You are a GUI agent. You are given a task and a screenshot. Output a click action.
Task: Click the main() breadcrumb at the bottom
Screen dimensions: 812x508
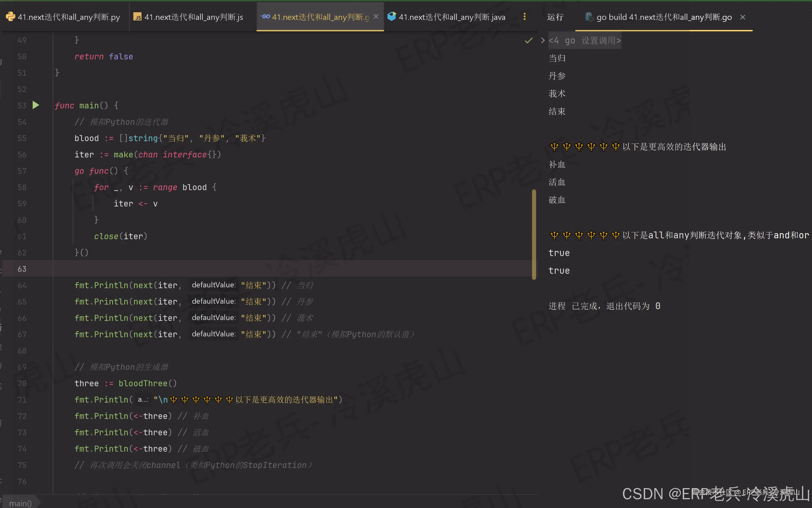[x=20, y=503]
